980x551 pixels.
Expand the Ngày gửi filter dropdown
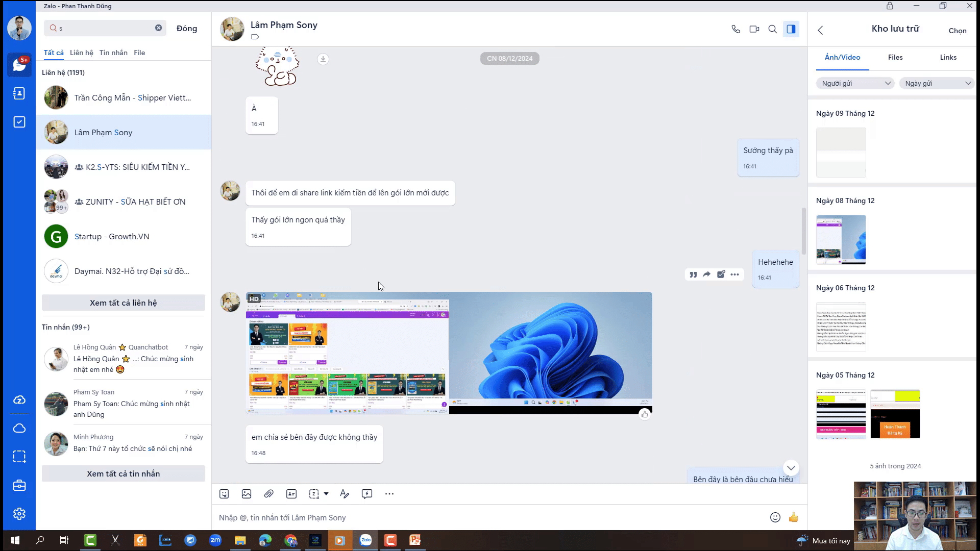pos(937,83)
